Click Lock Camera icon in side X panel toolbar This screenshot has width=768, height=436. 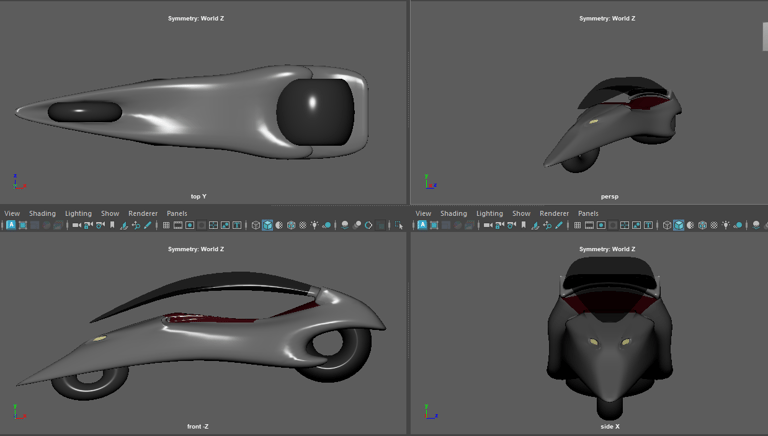[x=500, y=225]
